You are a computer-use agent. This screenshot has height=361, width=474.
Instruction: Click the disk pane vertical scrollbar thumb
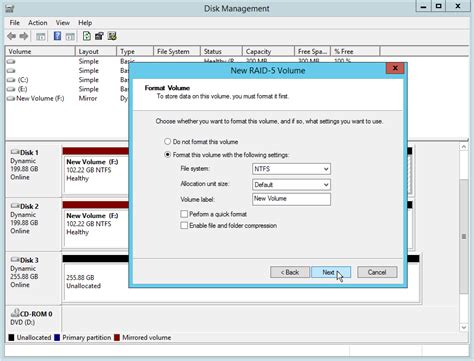click(464, 236)
